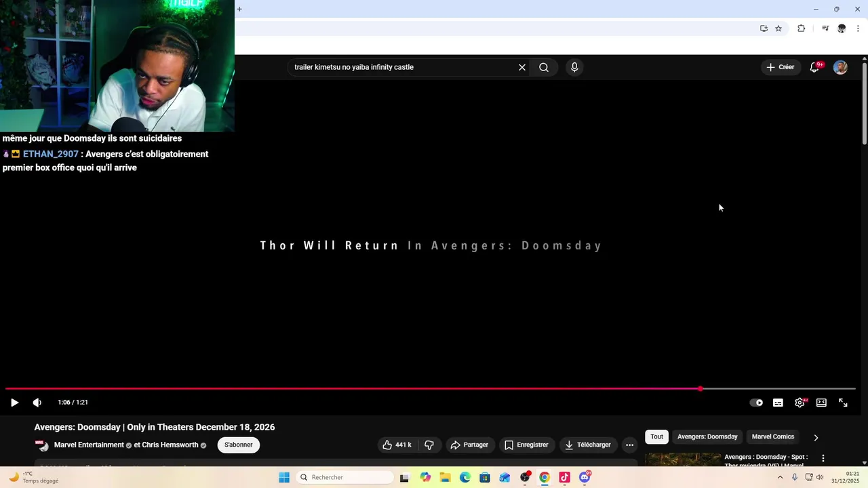Click chat username ETHAN_2907
868x488 pixels.
(x=51, y=154)
